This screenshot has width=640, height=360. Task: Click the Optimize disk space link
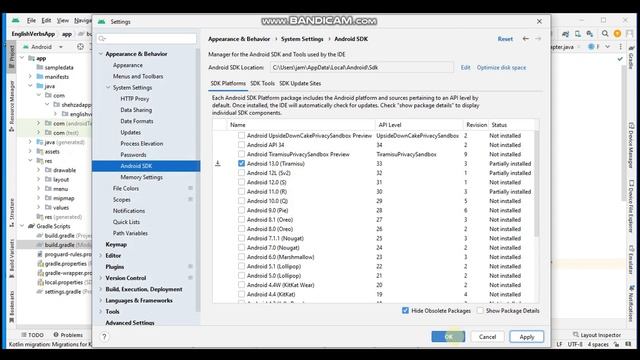(501, 67)
